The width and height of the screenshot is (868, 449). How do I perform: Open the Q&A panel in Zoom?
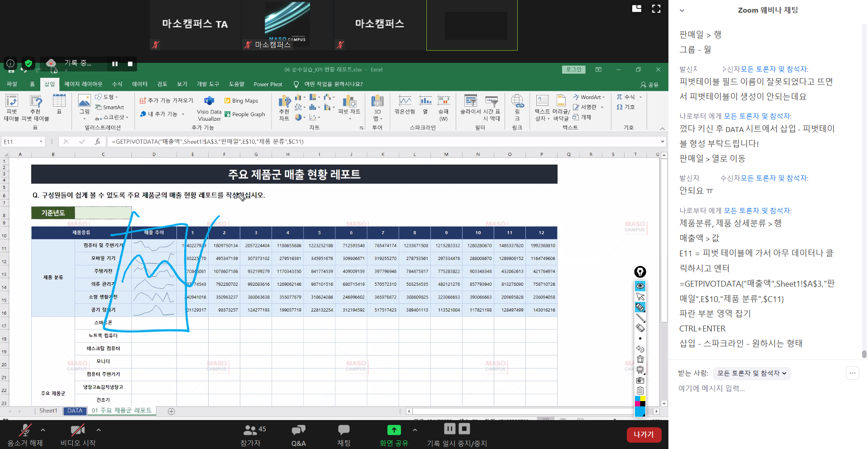(298, 435)
